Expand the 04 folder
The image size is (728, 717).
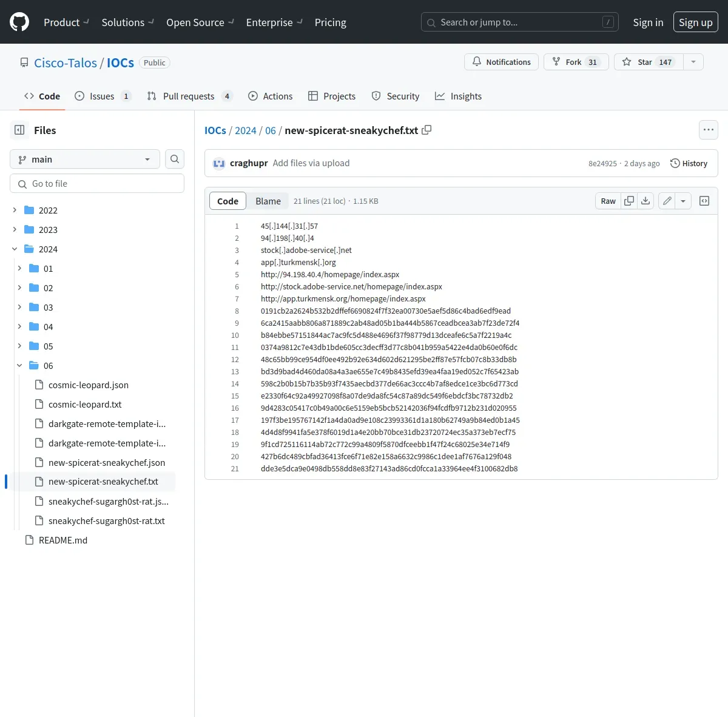[x=19, y=326]
